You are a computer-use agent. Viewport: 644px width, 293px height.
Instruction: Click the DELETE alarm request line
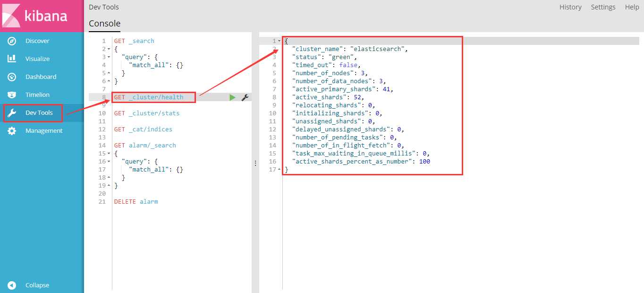136,202
